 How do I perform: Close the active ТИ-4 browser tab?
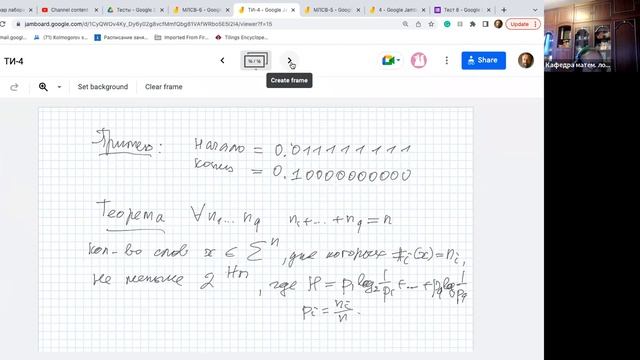(x=293, y=10)
